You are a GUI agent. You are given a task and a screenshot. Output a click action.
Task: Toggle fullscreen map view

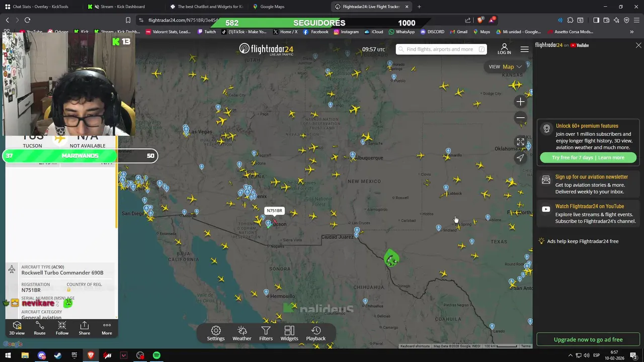(x=521, y=142)
